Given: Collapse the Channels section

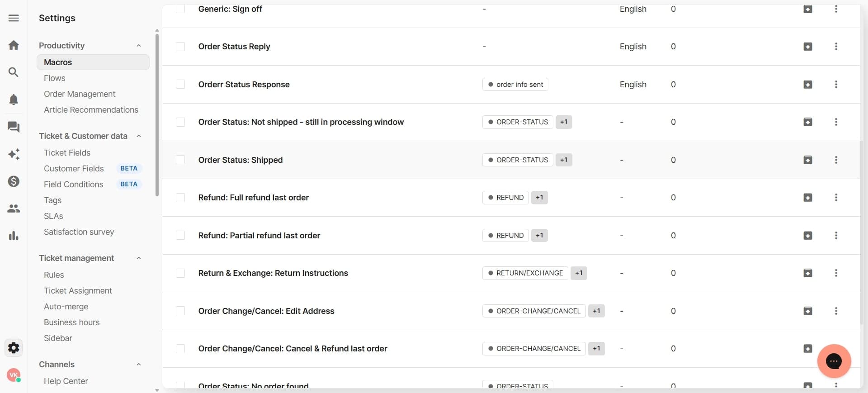Looking at the screenshot, I should pos(139,365).
